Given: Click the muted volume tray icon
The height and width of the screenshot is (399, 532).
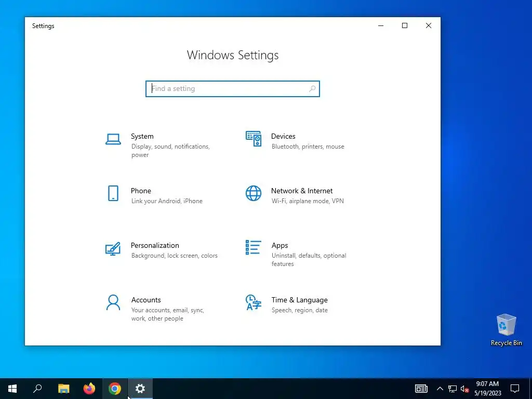Looking at the screenshot, I should pos(465,389).
